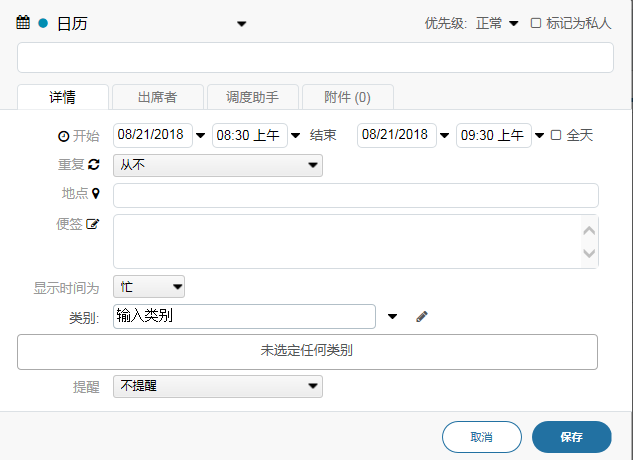
Task: Switch to the 出席者 tab
Action: (x=158, y=97)
